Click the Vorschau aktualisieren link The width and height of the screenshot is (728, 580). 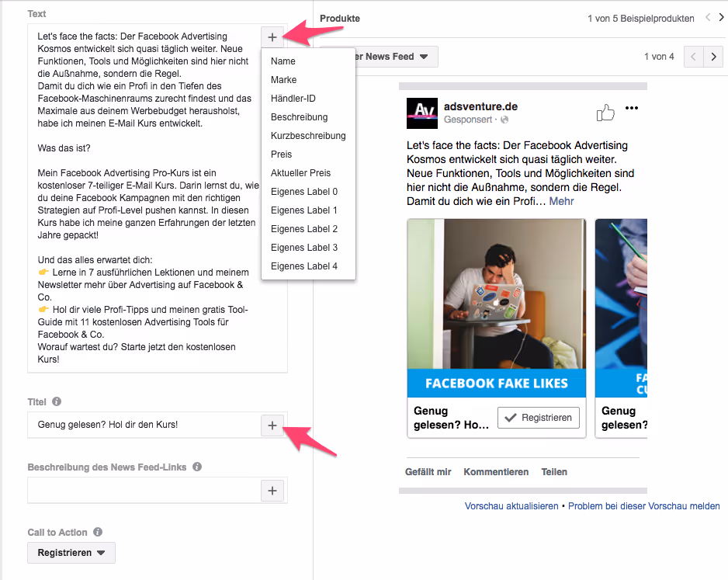tap(511, 506)
